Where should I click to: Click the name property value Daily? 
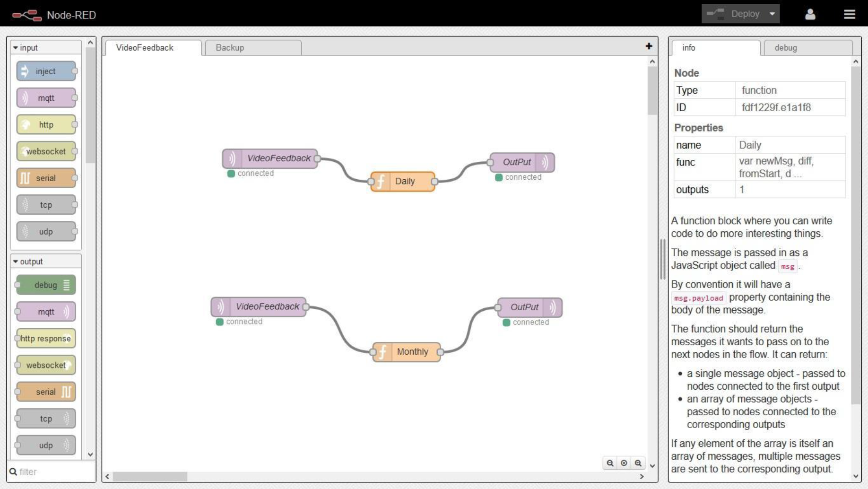click(750, 145)
